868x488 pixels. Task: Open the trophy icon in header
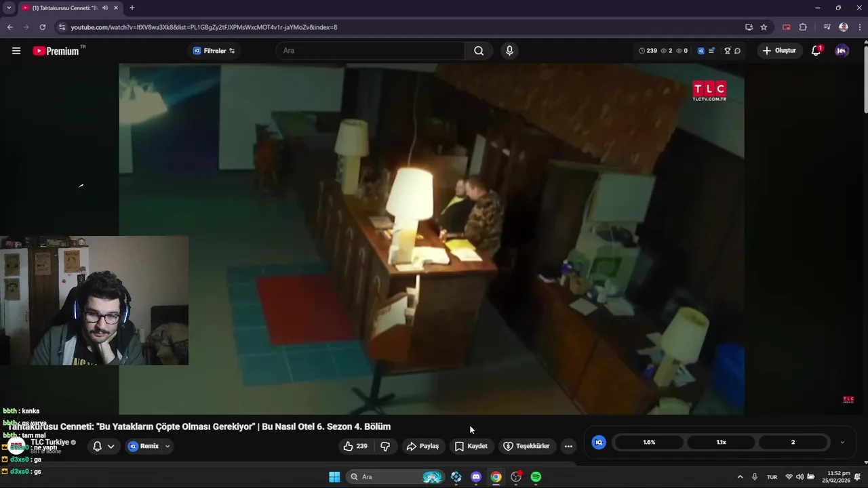[728, 51]
